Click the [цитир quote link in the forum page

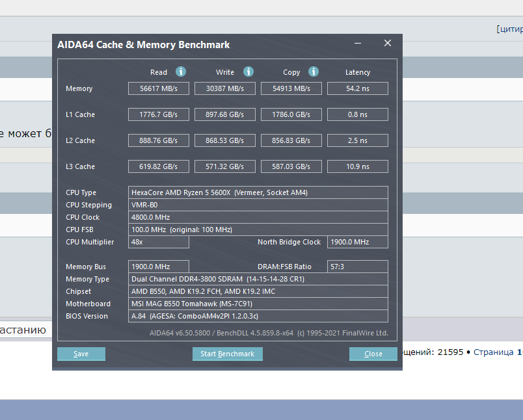coord(509,29)
